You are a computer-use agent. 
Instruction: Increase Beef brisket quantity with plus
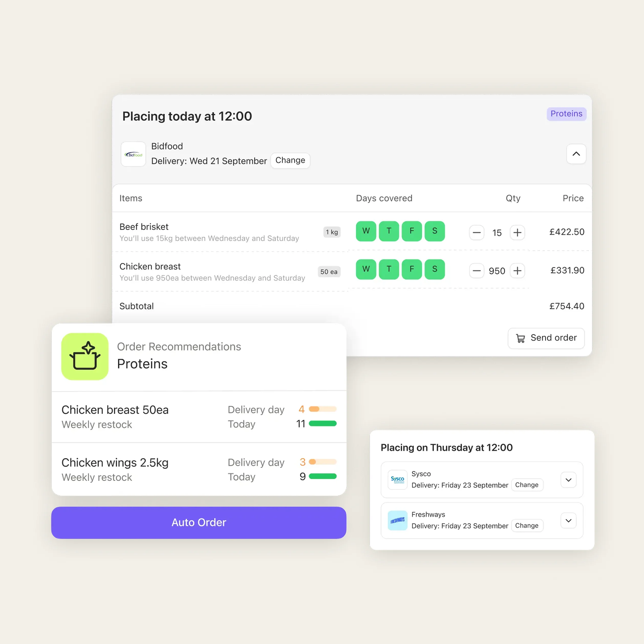point(517,232)
